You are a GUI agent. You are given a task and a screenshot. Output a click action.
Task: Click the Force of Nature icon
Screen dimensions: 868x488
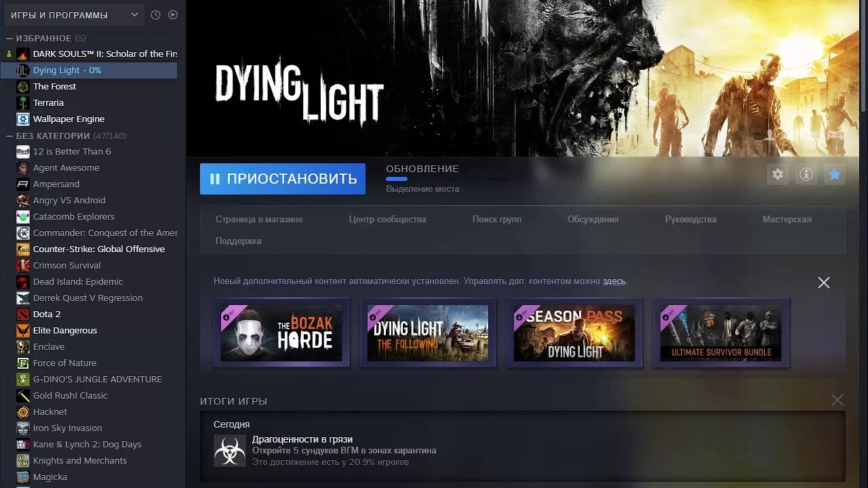pyautogui.click(x=23, y=363)
